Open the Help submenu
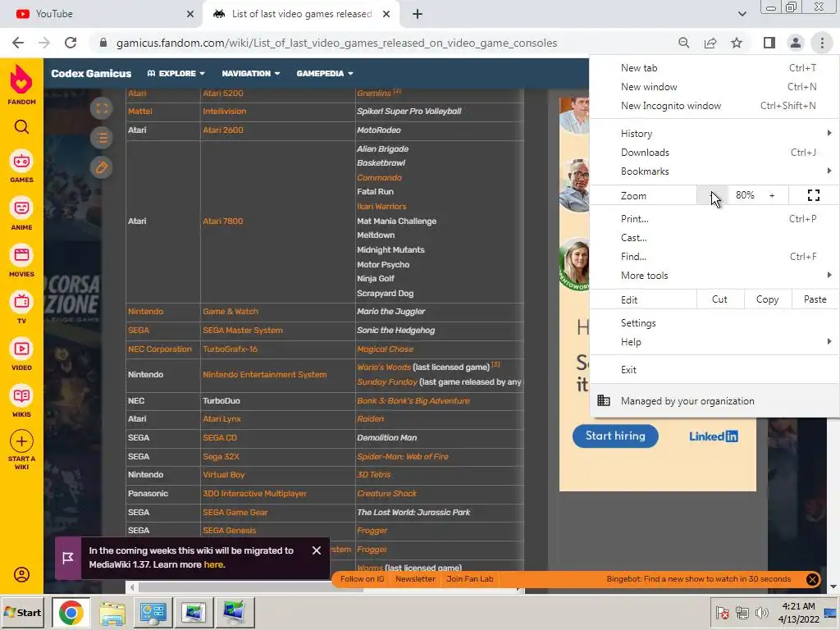The image size is (840, 630). (x=714, y=342)
